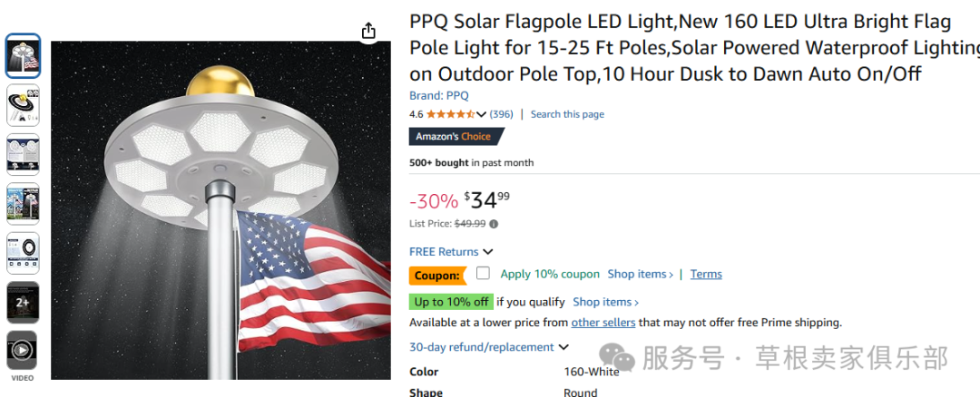Select the second product thumbnail image
This screenshot has height=397, width=980.
coord(23,105)
